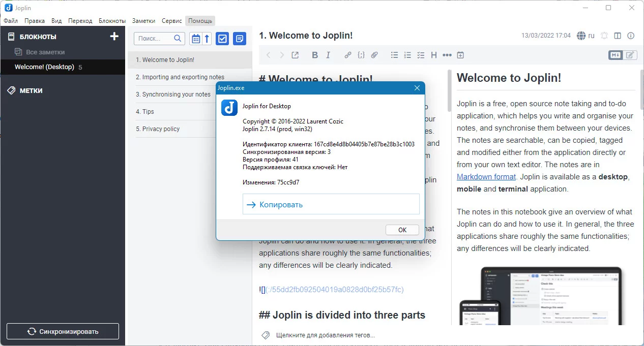Click the Синхронизировать button
This screenshot has height=346, width=644.
point(63,331)
